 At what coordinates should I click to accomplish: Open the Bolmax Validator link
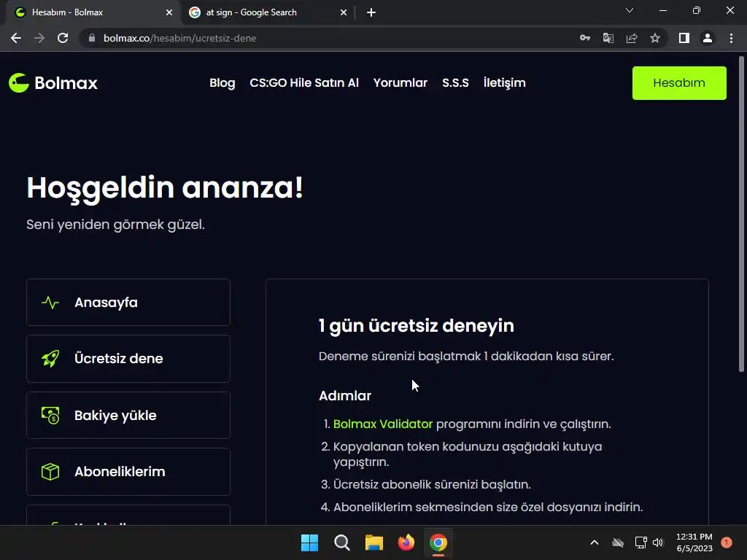pyautogui.click(x=382, y=424)
